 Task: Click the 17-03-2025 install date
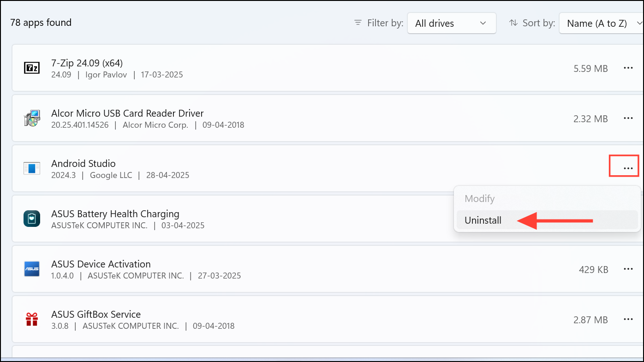coord(161,75)
